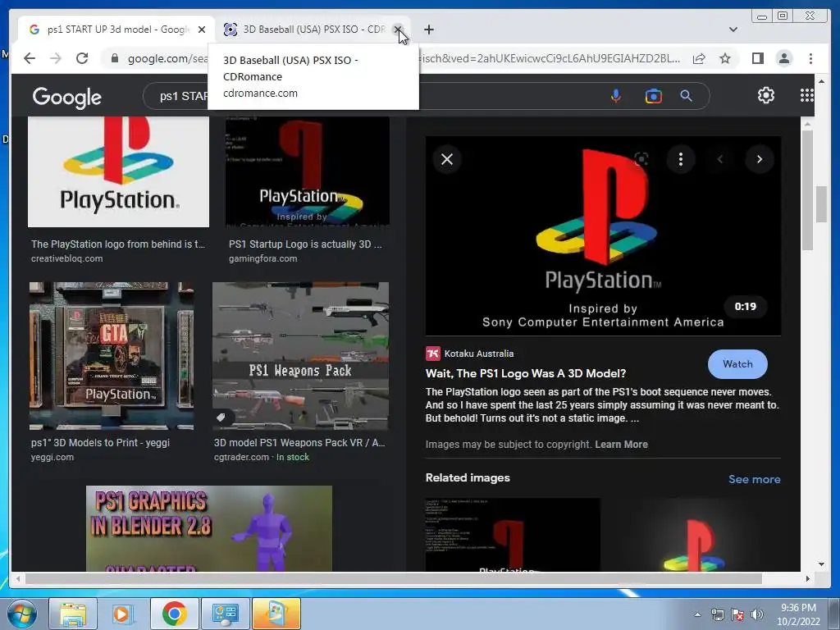This screenshot has height=630, width=840.
Task: Open the yeggi GTA PlayStation case thumbnail
Action: 112,356
